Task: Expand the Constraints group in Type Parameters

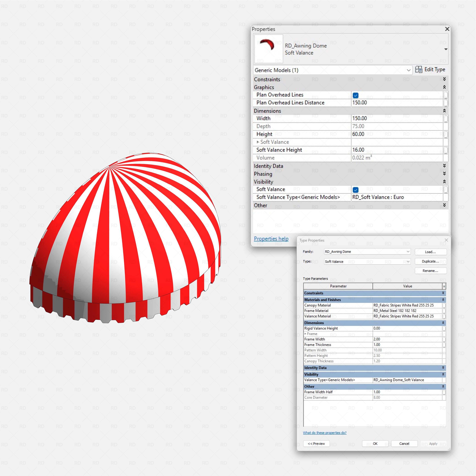Action: (x=443, y=293)
